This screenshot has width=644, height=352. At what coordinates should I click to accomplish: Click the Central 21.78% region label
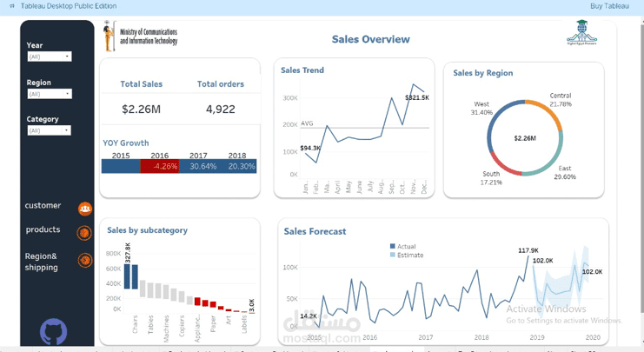[561, 100]
